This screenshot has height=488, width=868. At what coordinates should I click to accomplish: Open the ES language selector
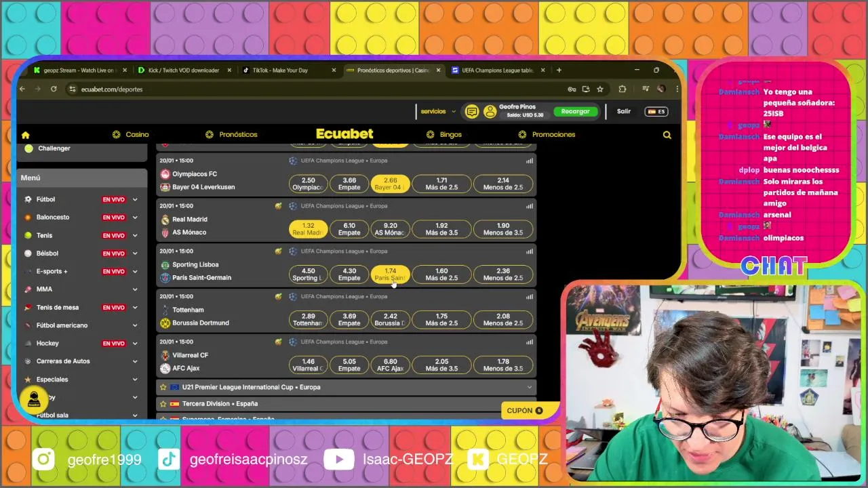click(x=656, y=112)
